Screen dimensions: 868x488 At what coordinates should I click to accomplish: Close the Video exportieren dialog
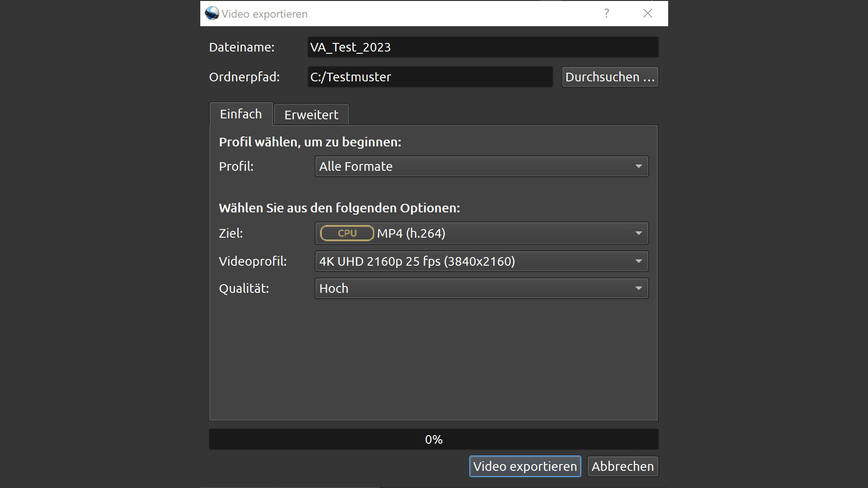(x=647, y=14)
